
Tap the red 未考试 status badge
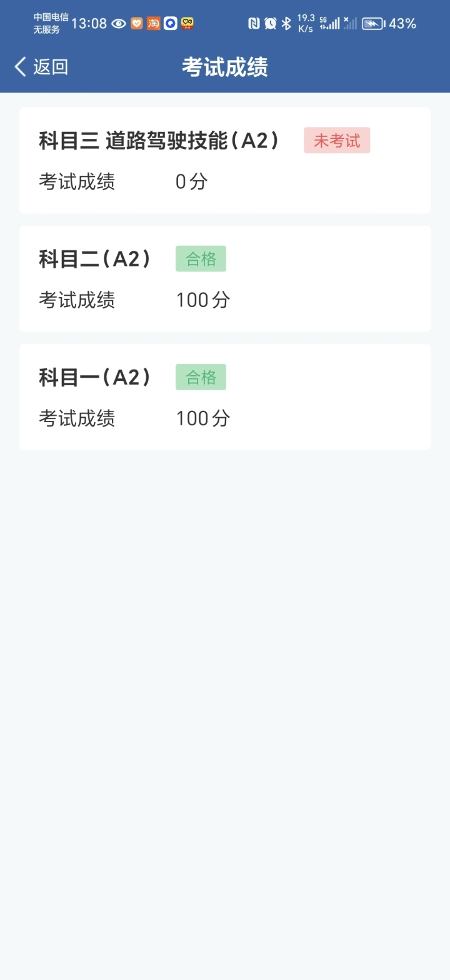(x=337, y=141)
